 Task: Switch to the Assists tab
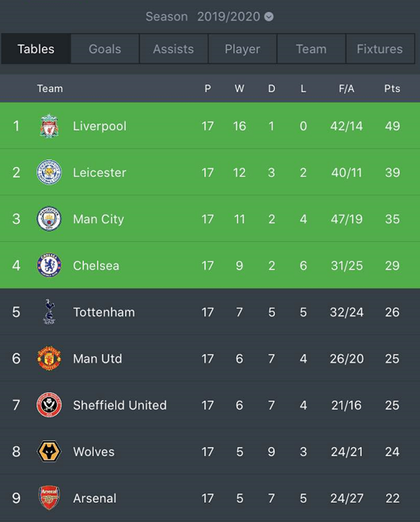click(x=173, y=49)
